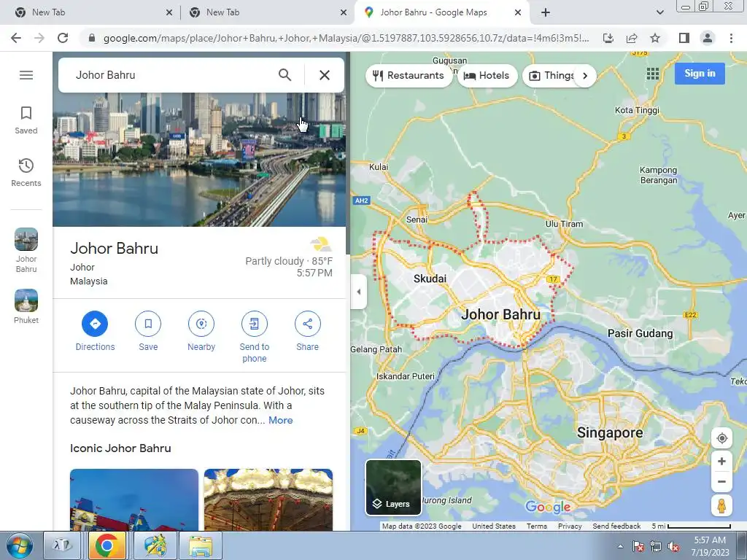Bookmark this page with star
This screenshot has height=560, width=747.
tap(655, 38)
